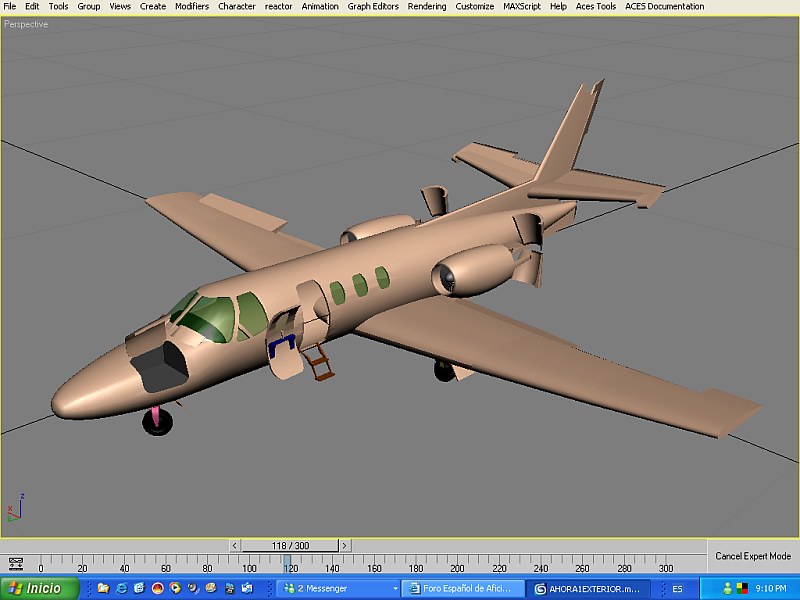Open the Messenger taskbar group dropdown
This screenshot has width=800, height=600.
coord(395,588)
